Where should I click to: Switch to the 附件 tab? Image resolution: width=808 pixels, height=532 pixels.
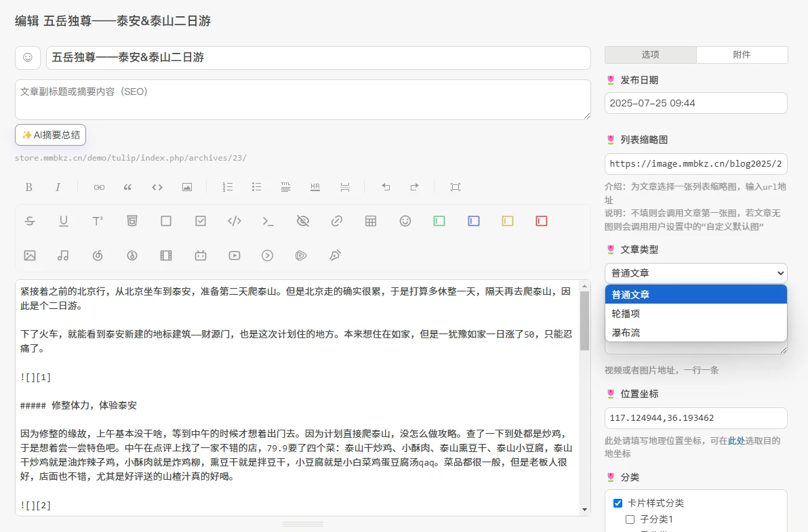tap(742, 55)
